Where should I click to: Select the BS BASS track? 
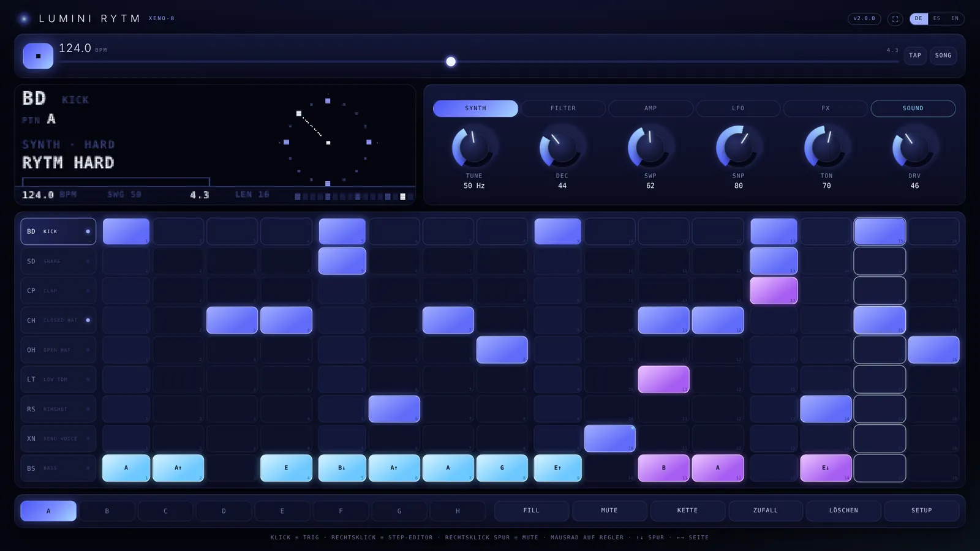click(58, 468)
